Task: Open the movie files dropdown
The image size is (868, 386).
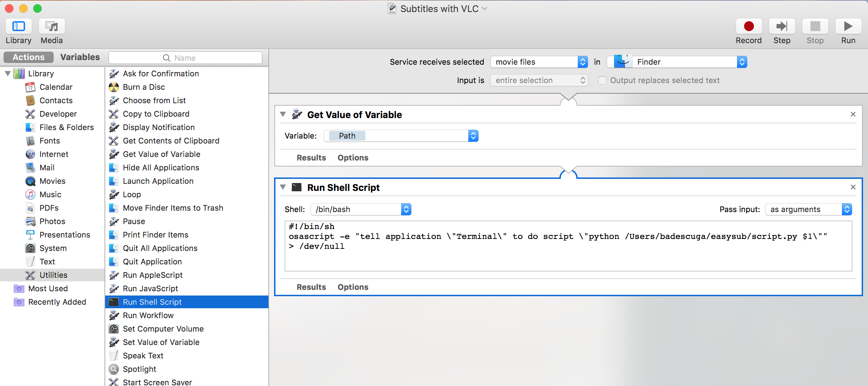Action: [x=539, y=62]
